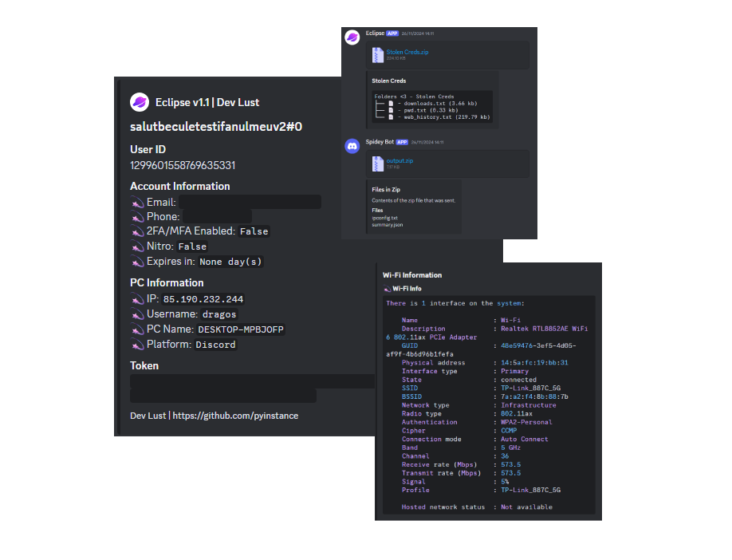Click the Spidey Bot Discord avatar
Screen dimensions: 732x560
click(x=352, y=146)
